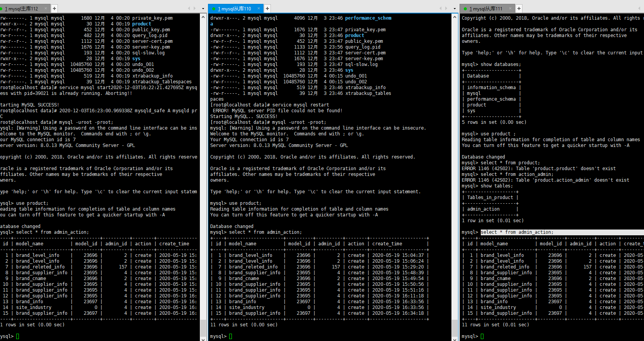Open tab list dropdown in mysql从库110 pane
The image size is (644, 341).
coord(455,8)
